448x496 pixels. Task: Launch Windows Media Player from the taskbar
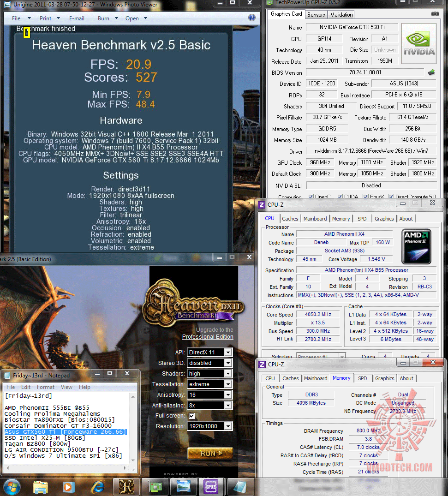pyautogui.click(x=68, y=487)
